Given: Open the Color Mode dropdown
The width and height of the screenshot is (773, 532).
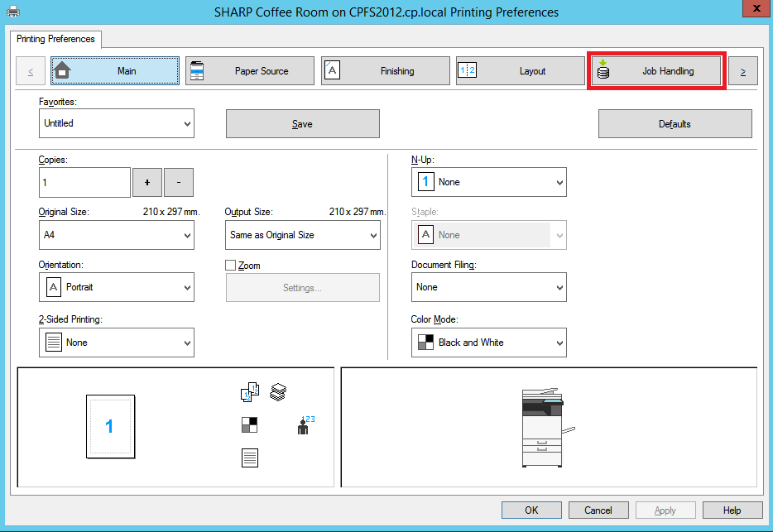Looking at the screenshot, I should coord(489,343).
